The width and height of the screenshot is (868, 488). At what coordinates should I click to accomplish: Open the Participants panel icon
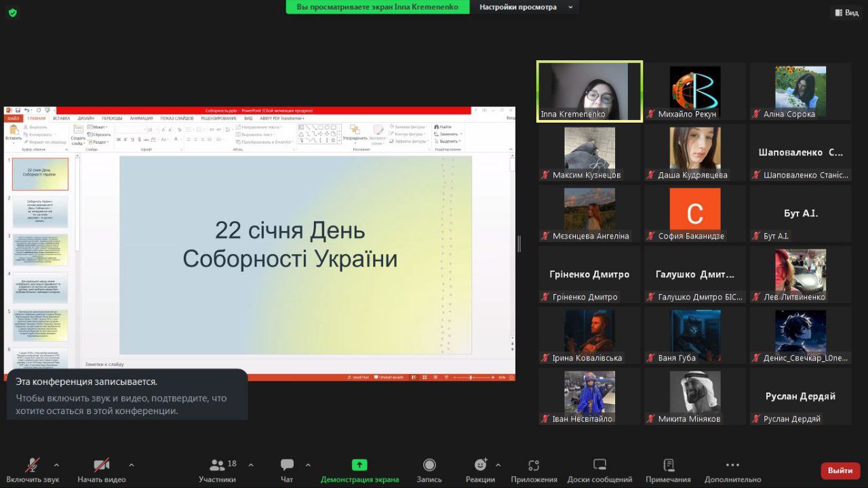point(218,465)
